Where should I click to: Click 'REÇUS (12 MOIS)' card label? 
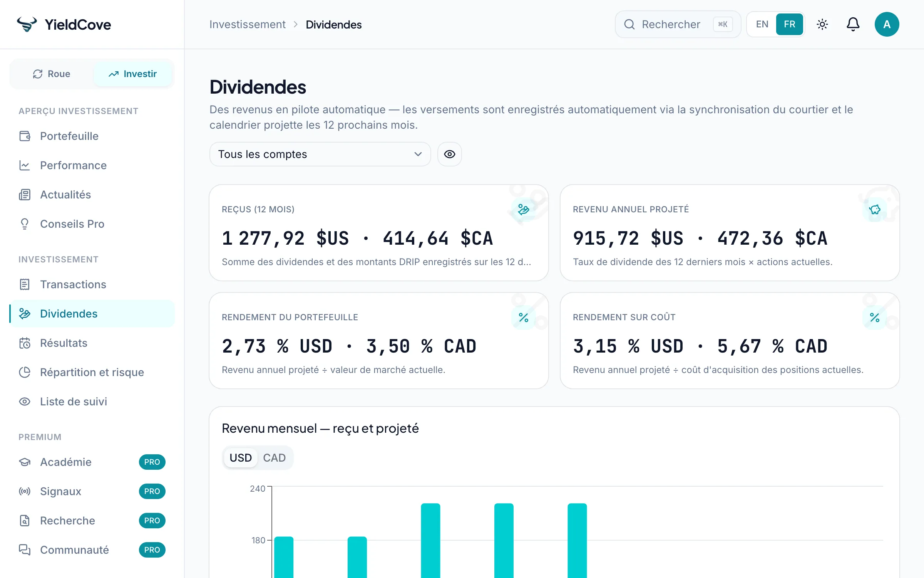tap(258, 209)
